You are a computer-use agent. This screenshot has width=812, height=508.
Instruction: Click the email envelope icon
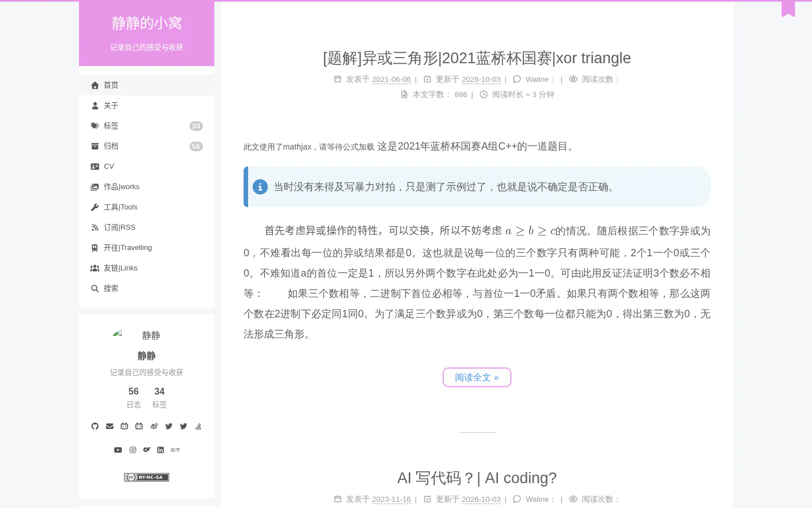pos(109,426)
